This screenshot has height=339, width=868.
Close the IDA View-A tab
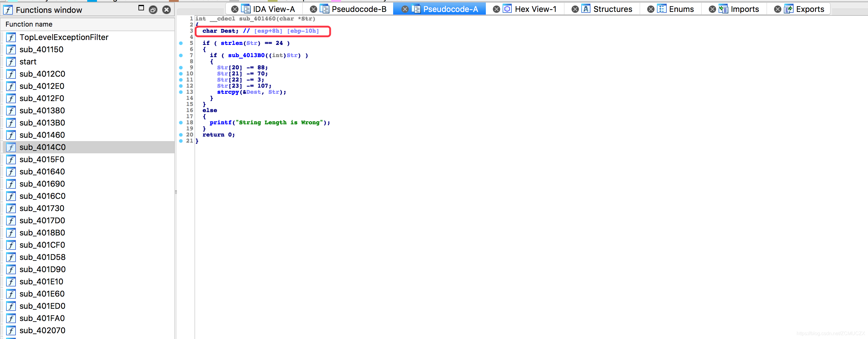(235, 9)
